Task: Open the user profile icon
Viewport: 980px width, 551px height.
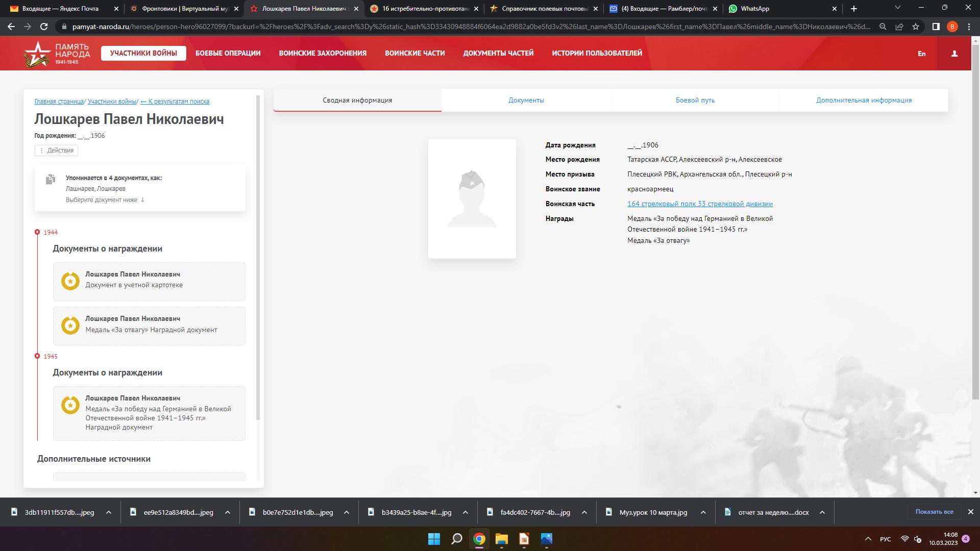Action: coord(954,54)
